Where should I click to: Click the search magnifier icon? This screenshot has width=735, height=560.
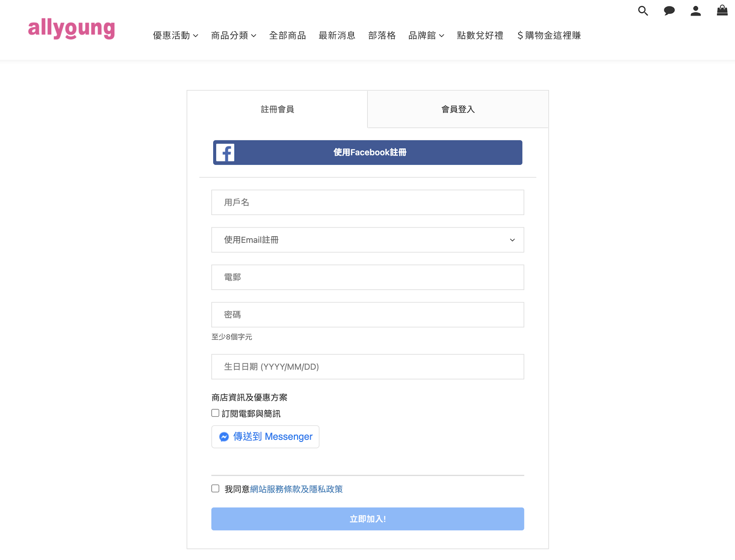(x=643, y=11)
